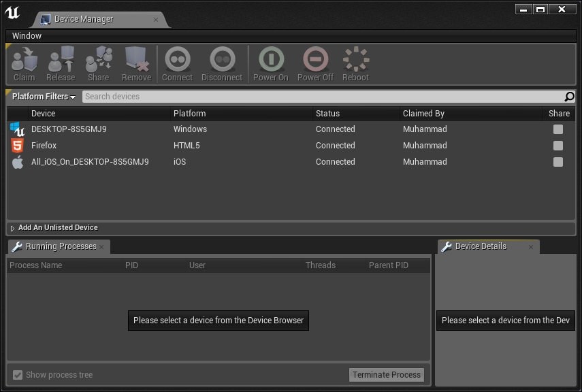Sort by the Claimed By column header

coord(471,114)
